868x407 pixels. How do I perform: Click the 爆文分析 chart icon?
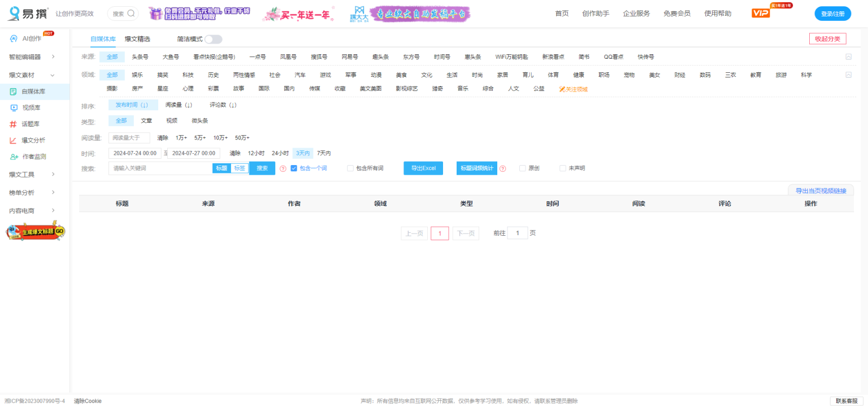coord(14,140)
